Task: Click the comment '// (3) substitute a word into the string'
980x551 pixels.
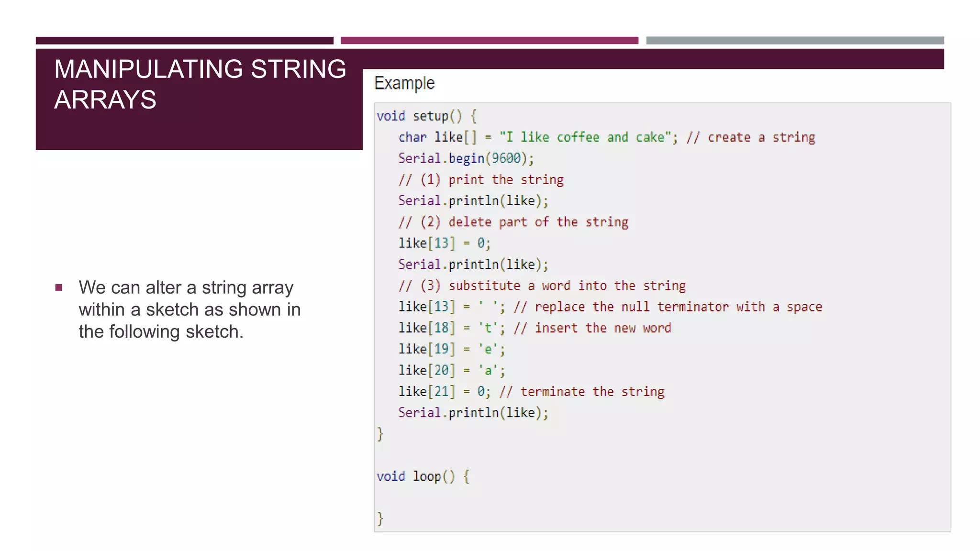Action: (x=542, y=286)
